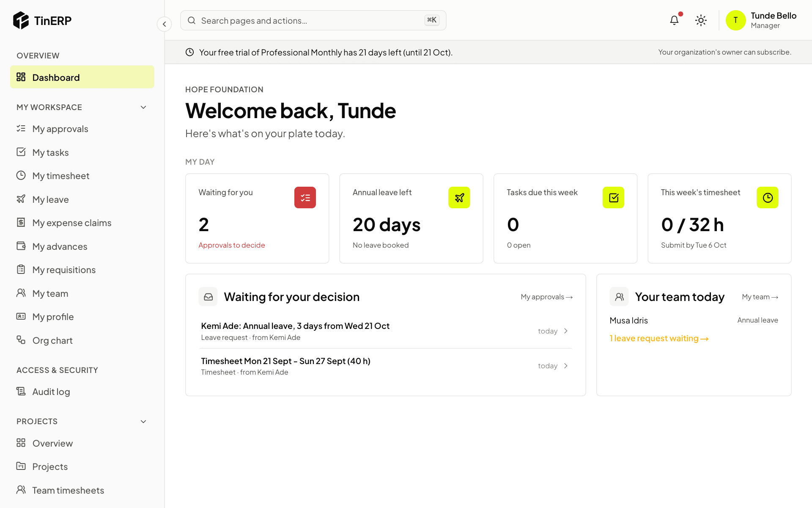Open the Kemi Ade Annual leave request
Viewport: 812px width, 508px height.
pyautogui.click(x=386, y=331)
